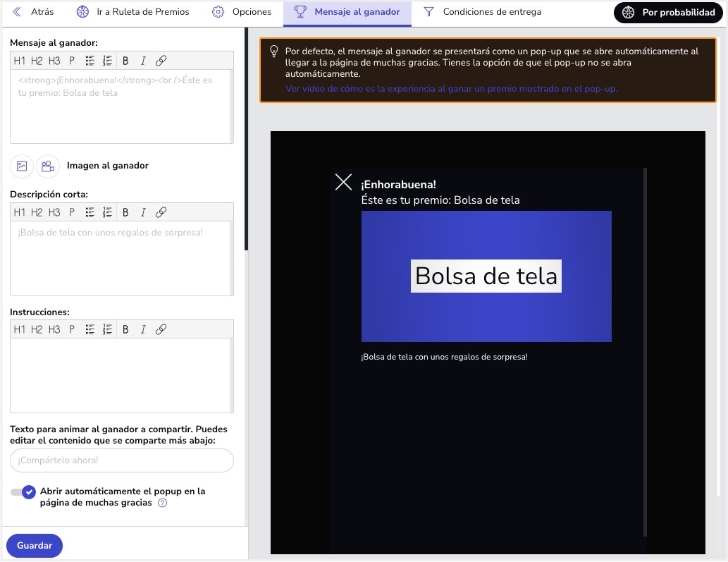Viewport: 728px width, 562px height.
Task: Insert link in Descripción corta editor
Action: point(161,212)
